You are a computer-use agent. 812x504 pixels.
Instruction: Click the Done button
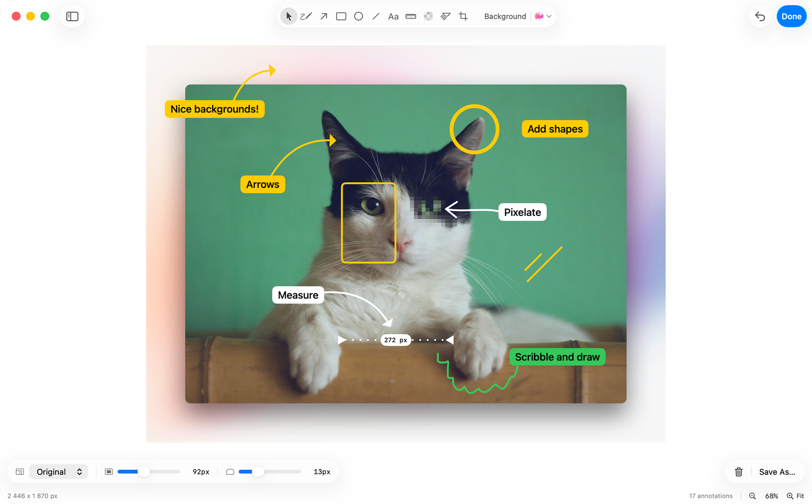[791, 16]
